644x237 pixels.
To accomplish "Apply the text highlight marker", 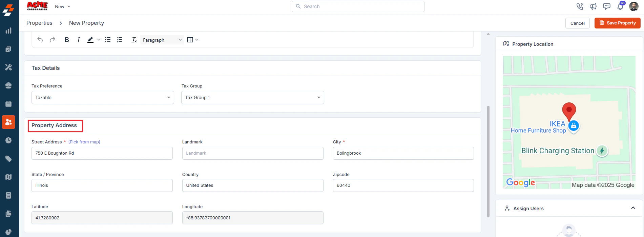I will 90,40.
